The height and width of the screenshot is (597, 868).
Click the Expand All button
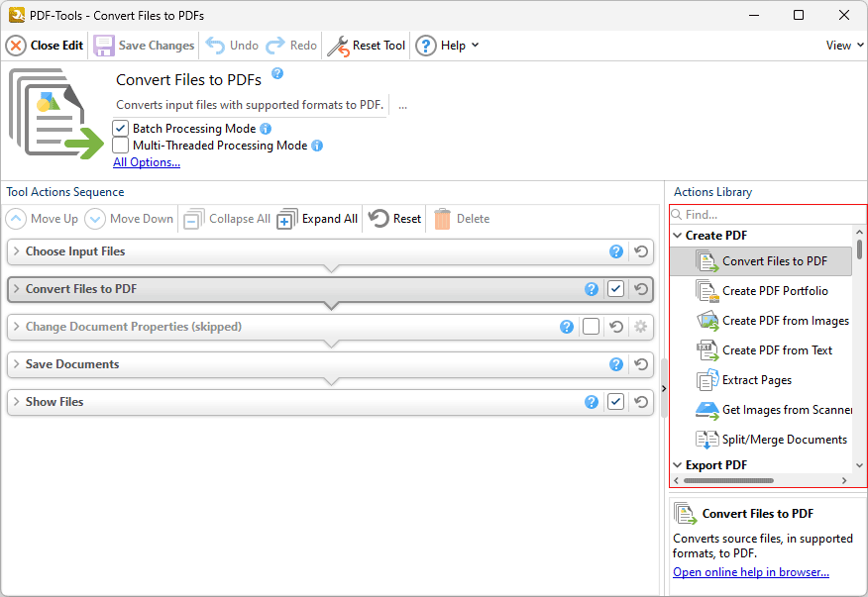pyautogui.click(x=317, y=219)
